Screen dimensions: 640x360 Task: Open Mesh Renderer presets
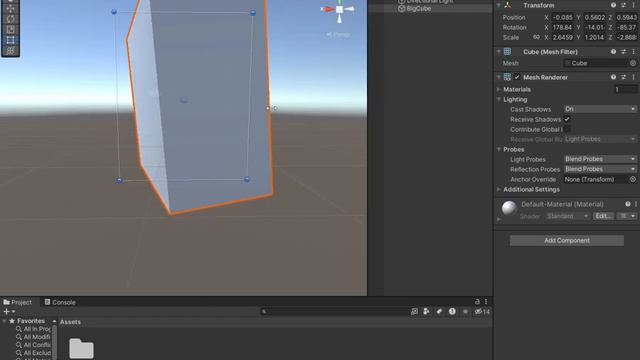tap(623, 77)
